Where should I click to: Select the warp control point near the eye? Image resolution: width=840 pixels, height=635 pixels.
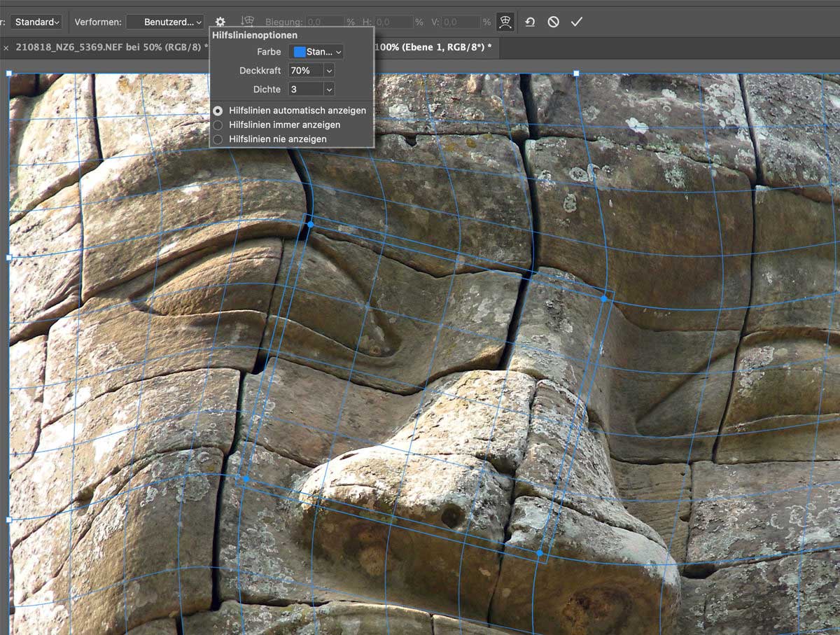[310, 225]
